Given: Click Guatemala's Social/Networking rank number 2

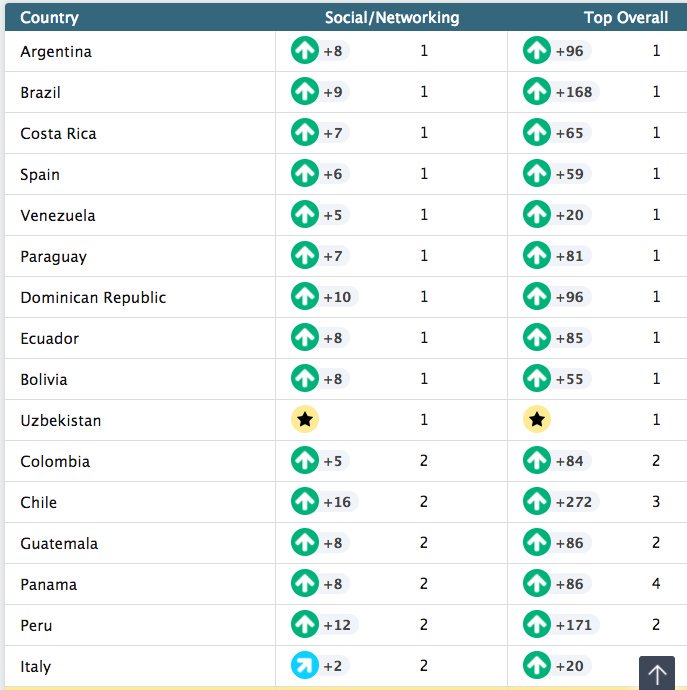Looking at the screenshot, I should coord(424,543).
